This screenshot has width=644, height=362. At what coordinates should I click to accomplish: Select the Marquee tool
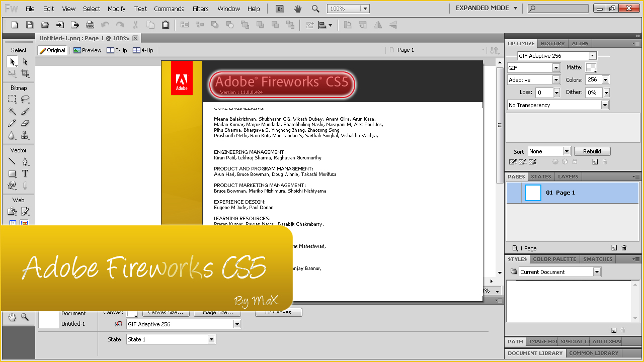coord(12,99)
